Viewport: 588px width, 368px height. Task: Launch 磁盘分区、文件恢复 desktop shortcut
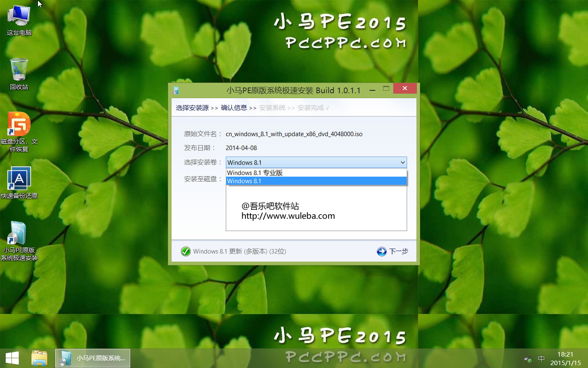(x=19, y=132)
